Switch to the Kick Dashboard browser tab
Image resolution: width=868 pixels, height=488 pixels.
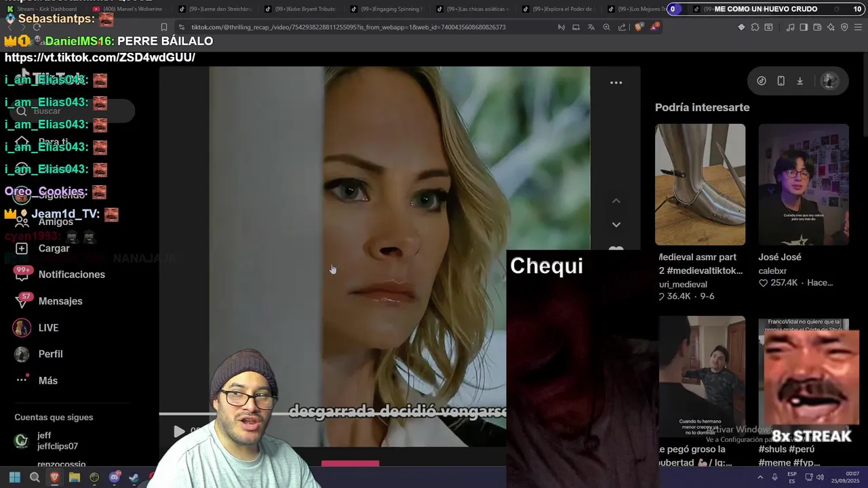pos(45,9)
